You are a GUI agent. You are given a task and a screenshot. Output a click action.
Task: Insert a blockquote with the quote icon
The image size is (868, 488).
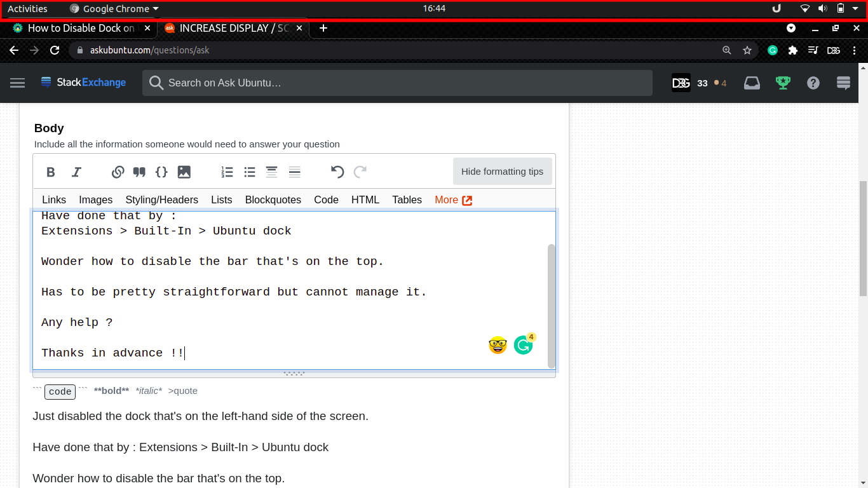point(139,172)
